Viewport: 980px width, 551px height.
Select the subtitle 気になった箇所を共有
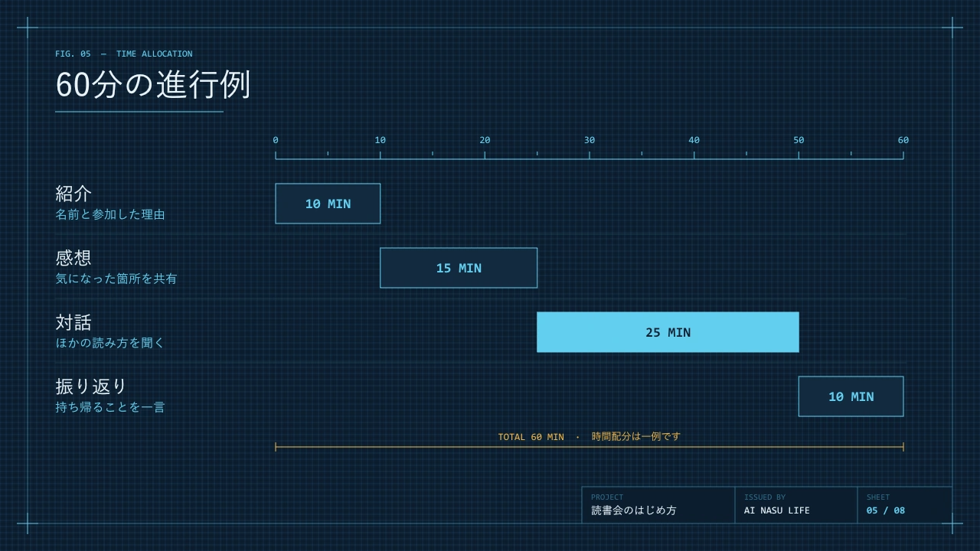[x=116, y=279]
